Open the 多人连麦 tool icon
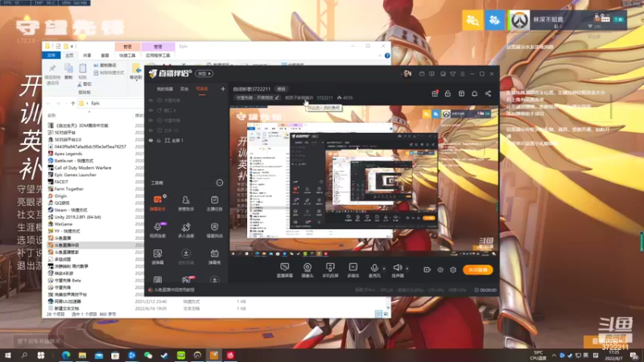The image size is (644, 362). pos(186,230)
